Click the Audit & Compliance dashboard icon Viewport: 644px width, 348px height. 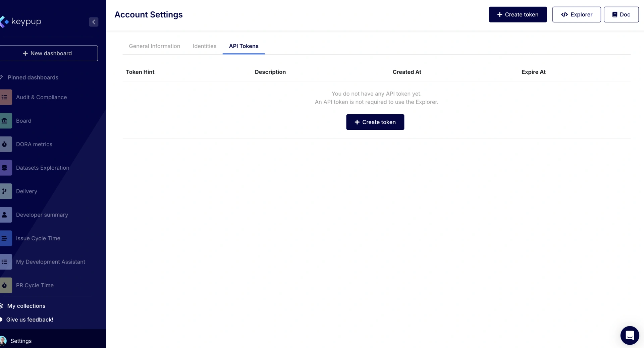(x=5, y=97)
